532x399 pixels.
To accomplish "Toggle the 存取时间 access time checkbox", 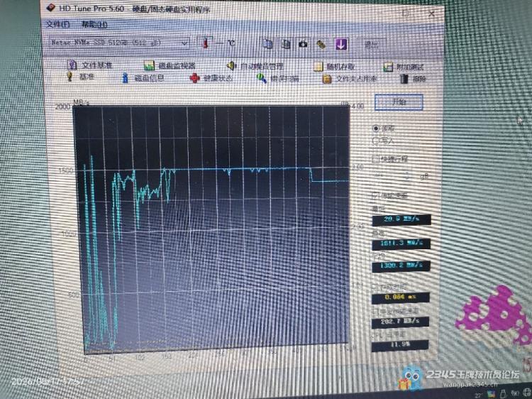I will (375, 287).
